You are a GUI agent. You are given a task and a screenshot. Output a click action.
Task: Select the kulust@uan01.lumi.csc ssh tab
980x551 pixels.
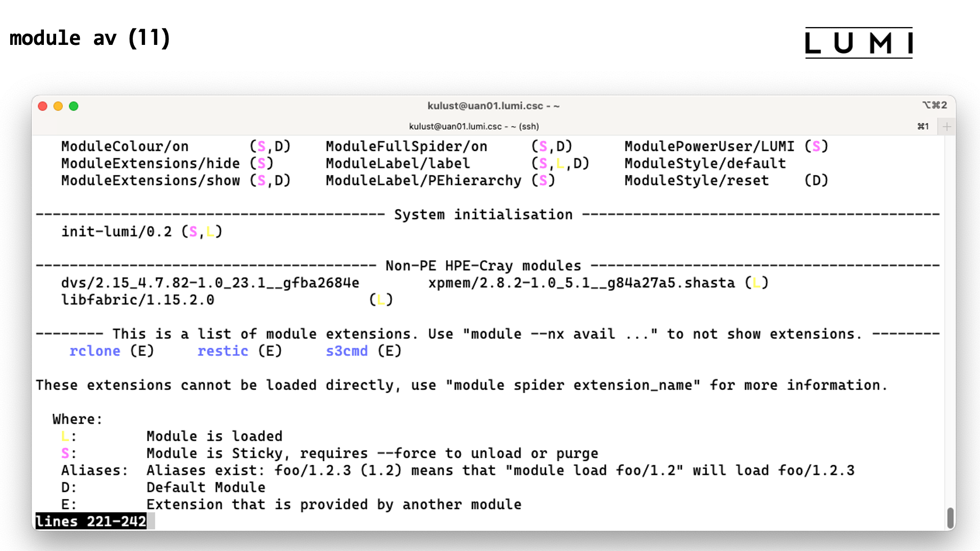[x=474, y=127]
